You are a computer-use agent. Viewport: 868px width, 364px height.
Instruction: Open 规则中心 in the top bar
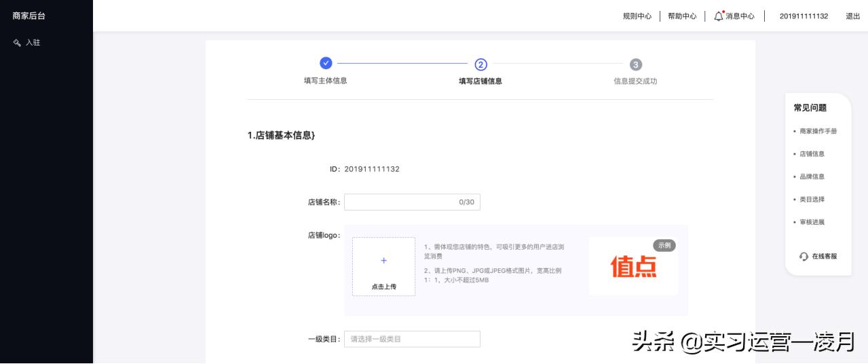click(637, 16)
